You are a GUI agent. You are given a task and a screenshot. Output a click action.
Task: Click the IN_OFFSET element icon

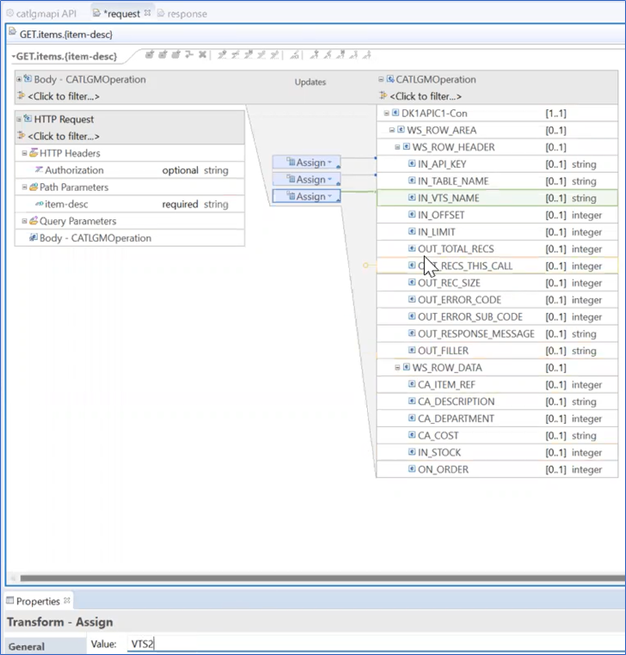(x=412, y=215)
